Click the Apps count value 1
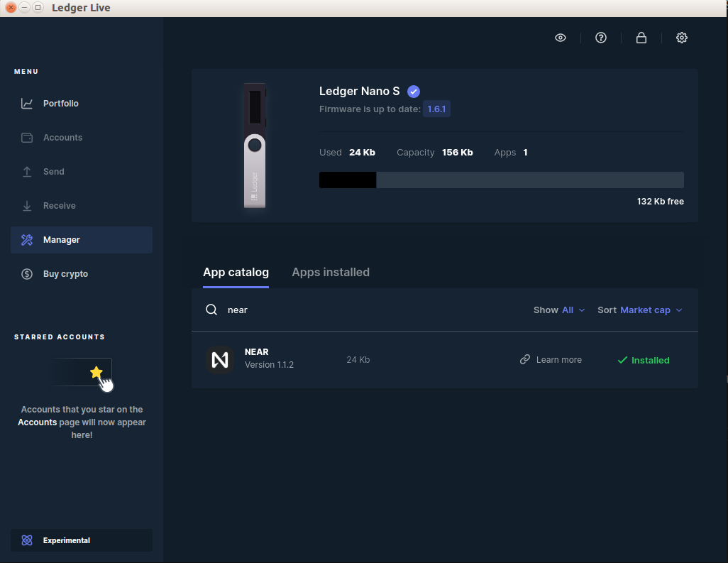Image resolution: width=728 pixels, height=563 pixels. coord(525,153)
